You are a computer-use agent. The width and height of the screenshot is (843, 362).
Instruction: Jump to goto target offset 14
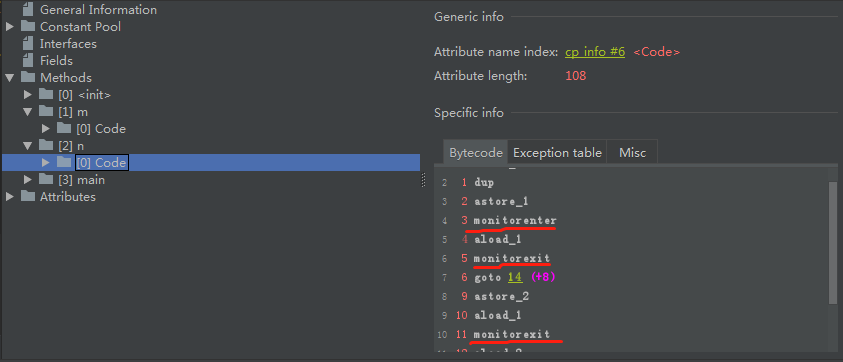(515, 278)
